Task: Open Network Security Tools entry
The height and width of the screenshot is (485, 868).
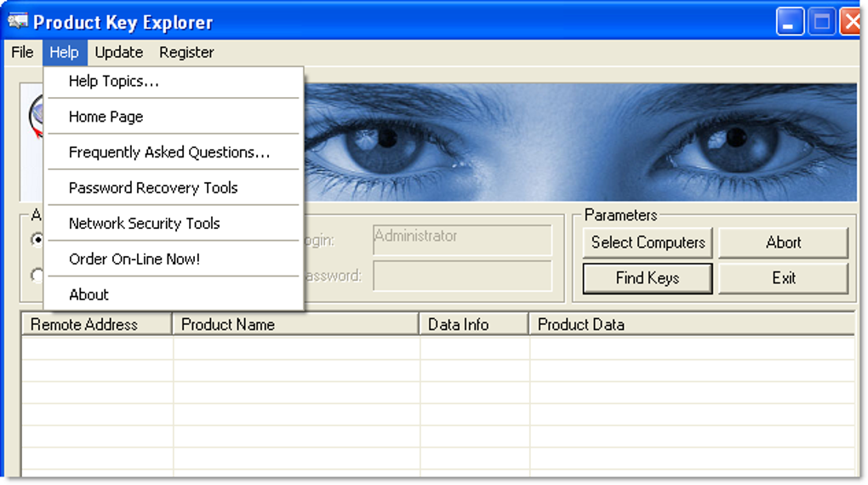Action: tap(174, 223)
